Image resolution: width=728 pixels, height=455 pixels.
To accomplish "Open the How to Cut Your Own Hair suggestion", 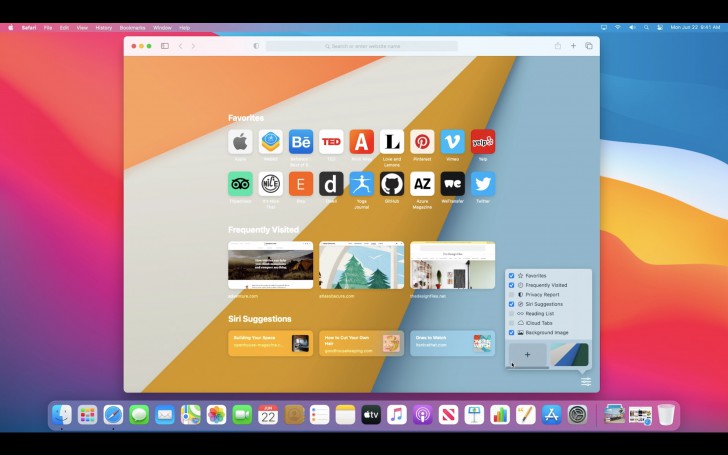I will pyautogui.click(x=361, y=343).
